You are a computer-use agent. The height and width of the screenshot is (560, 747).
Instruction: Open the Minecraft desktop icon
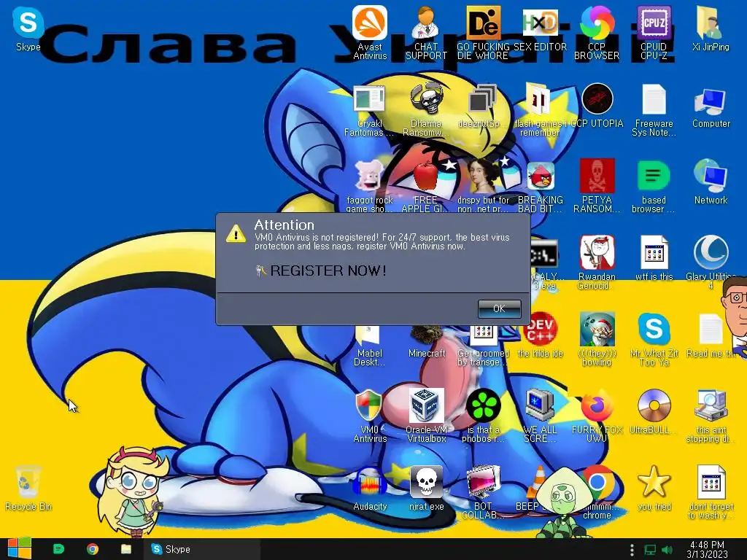pyautogui.click(x=426, y=341)
